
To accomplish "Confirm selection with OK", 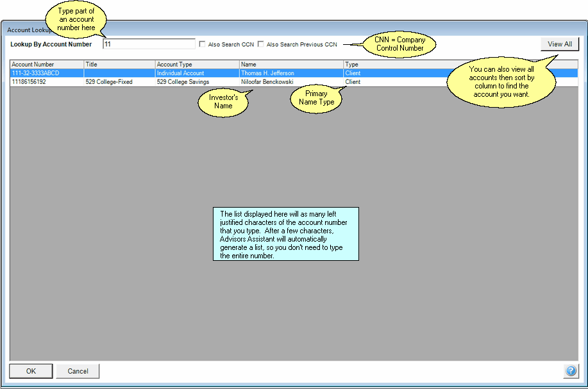I will (30, 371).
